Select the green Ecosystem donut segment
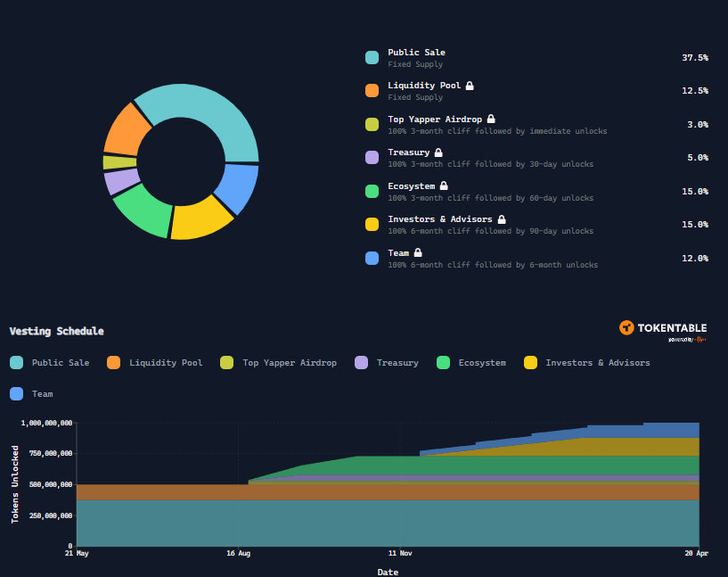 pos(145,210)
